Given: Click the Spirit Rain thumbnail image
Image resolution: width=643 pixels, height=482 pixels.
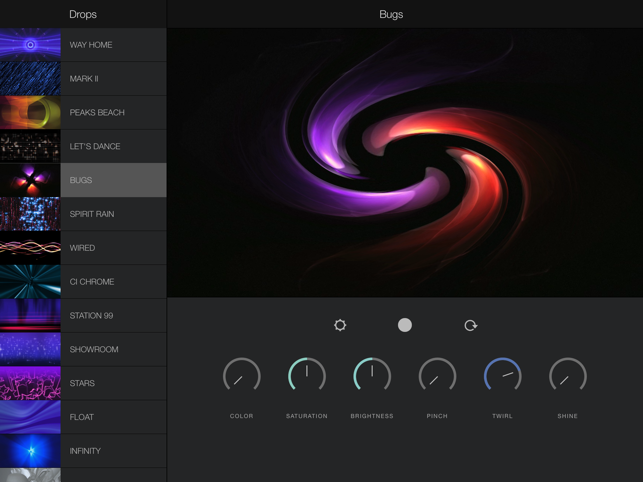Looking at the screenshot, I should [x=30, y=214].
